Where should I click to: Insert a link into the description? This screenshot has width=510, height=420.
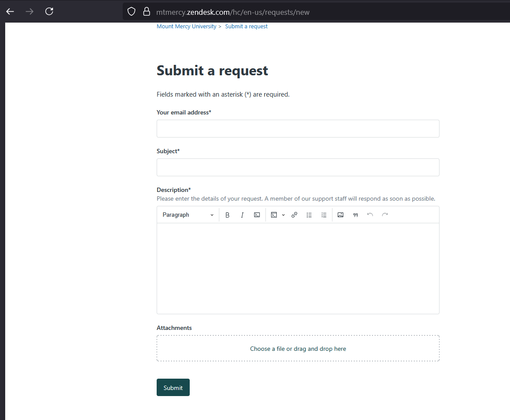294,215
